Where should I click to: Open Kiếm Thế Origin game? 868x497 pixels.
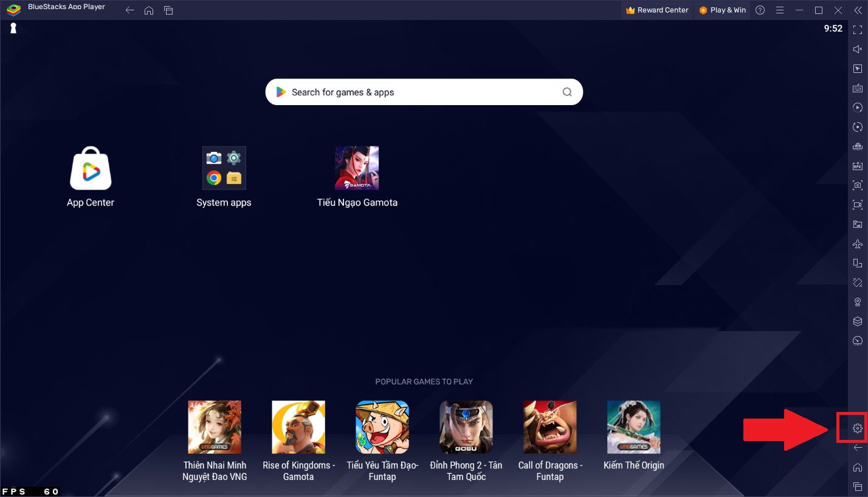634,436
